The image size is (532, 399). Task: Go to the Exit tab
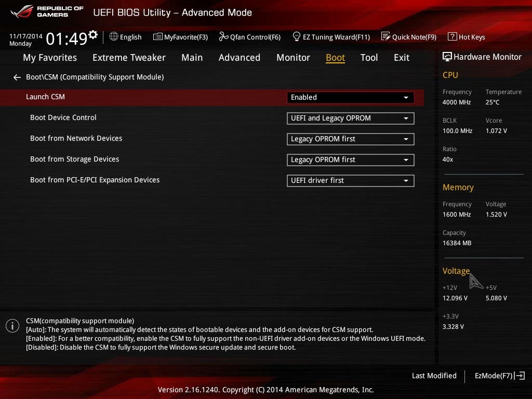(x=402, y=58)
